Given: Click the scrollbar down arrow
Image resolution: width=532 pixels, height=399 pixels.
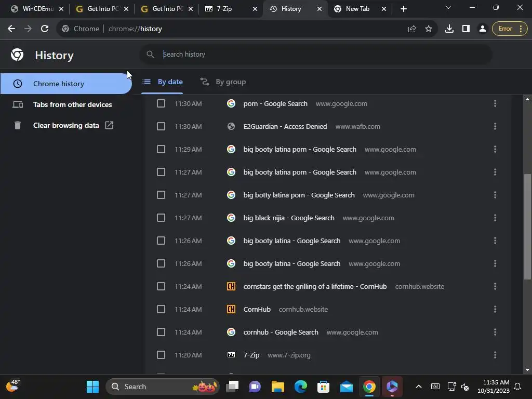Looking at the screenshot, I should click(x=527, y=370).
